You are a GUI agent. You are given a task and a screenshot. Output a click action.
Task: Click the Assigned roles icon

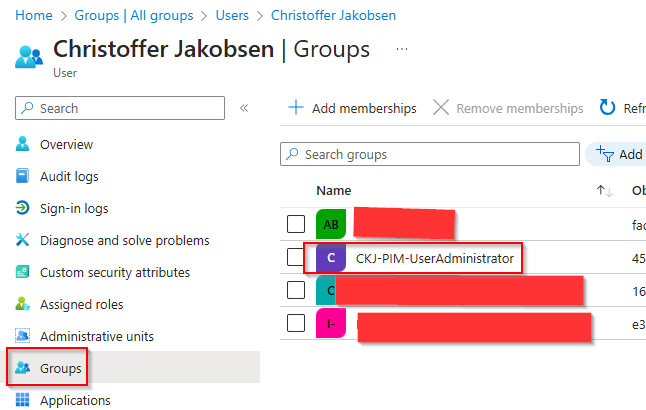point(23,304)
